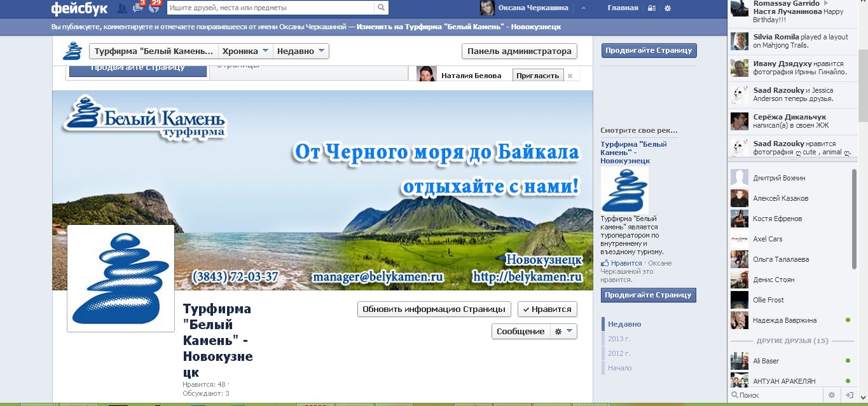Go to Главная home link
The height and width of the screenshot is (406, 868).
pos(623,8)
